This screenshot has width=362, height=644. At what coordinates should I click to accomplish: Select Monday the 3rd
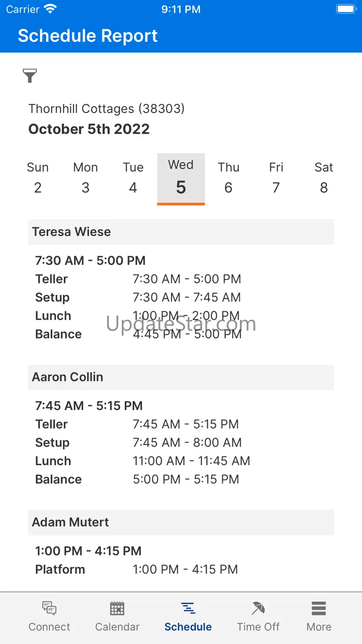[85, 177]
